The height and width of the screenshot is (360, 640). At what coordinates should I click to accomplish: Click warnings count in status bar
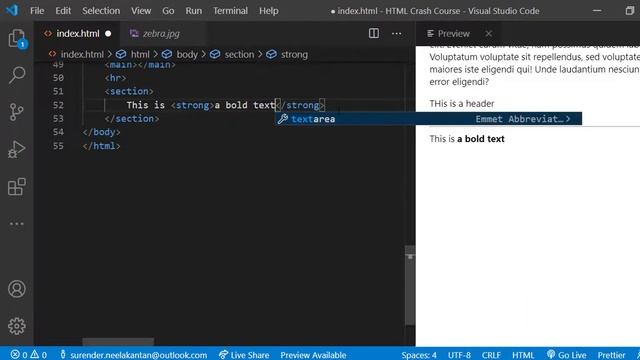tap(38, 355)
